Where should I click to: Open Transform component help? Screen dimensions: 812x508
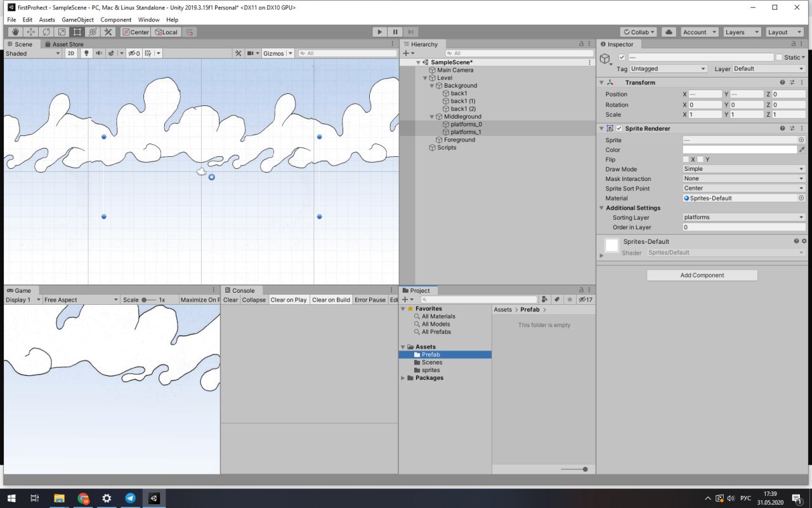pos(783,83)
